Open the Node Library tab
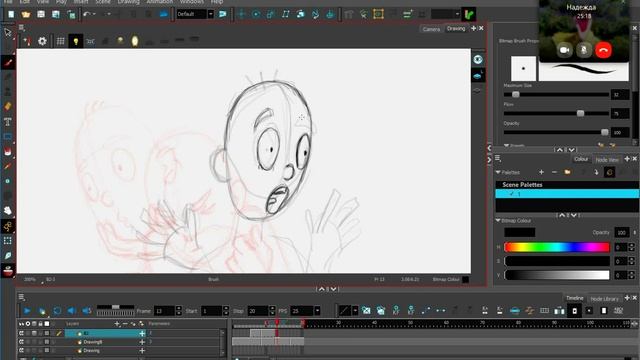Screen dimensions: 640x360 [604, 299]
